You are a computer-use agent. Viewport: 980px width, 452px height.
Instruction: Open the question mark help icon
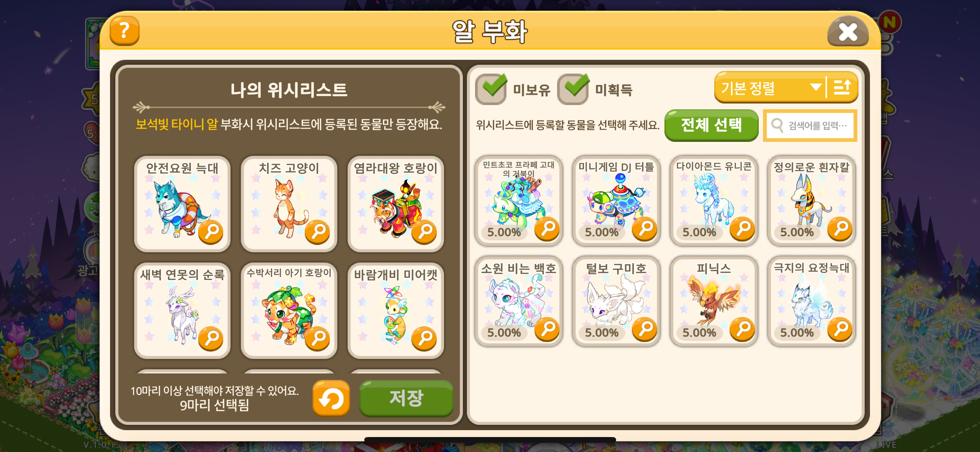[x=125, y=31]
